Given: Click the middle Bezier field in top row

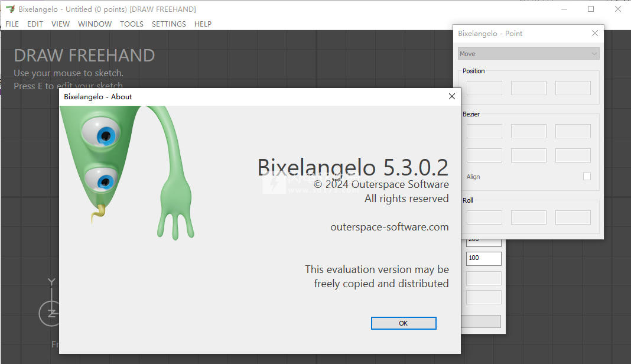Looking at the screenshot, I should click(528, 131).
